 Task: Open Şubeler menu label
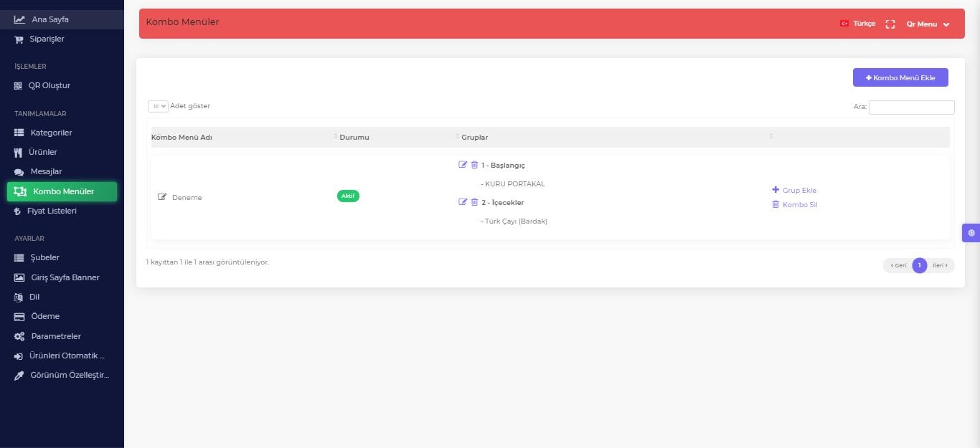[x=44, y=258]
